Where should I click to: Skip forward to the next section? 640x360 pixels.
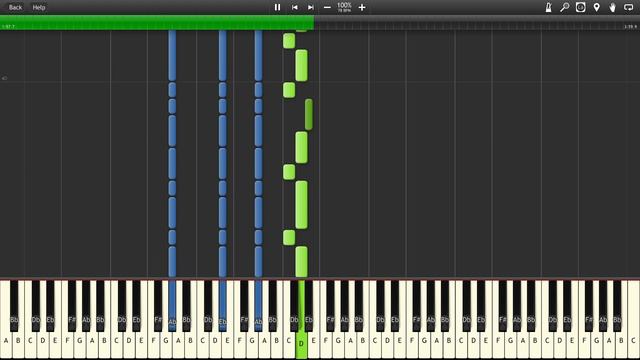click(311, 7)
